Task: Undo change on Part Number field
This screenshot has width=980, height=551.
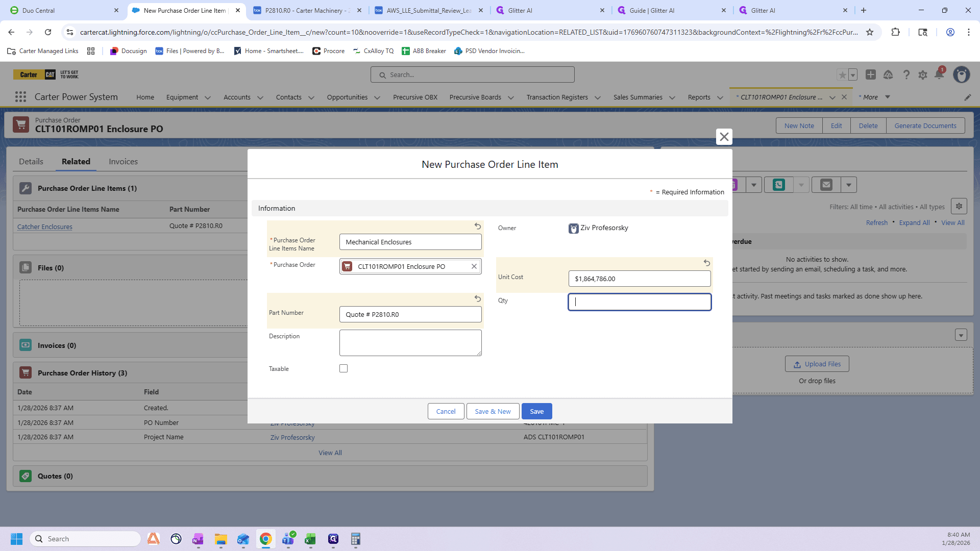Action: (478, 298)
